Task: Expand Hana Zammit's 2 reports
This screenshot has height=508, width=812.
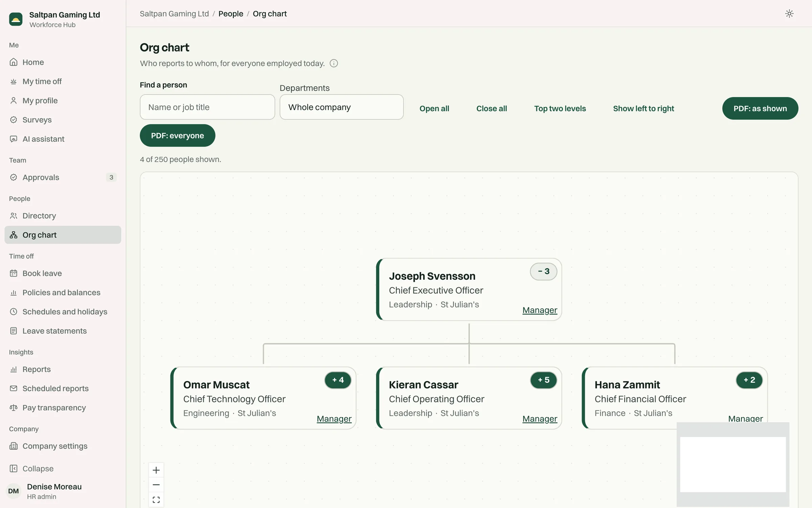Action: click(x=749, y=380)
